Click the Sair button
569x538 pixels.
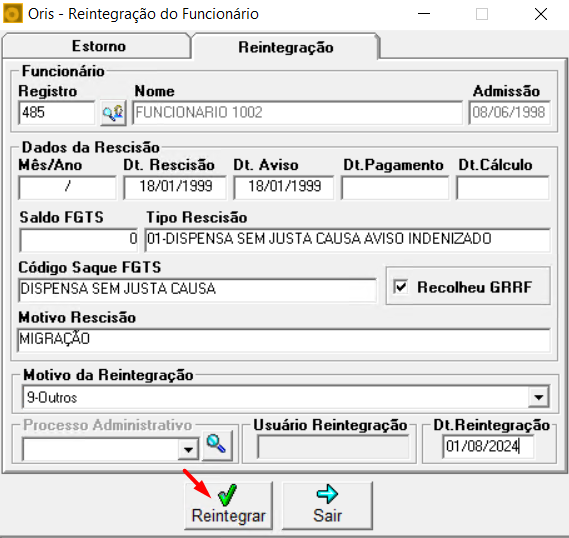pos(327,505)
